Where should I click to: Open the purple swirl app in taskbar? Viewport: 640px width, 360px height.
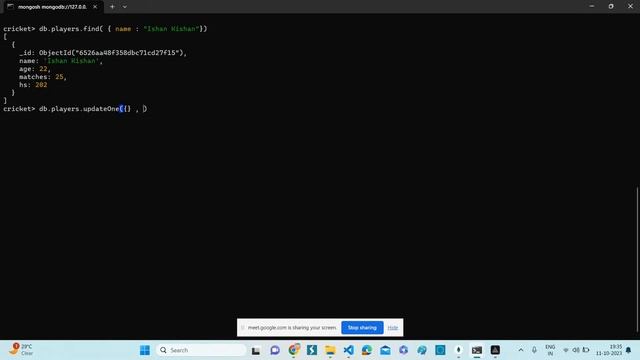coord(404,350)
